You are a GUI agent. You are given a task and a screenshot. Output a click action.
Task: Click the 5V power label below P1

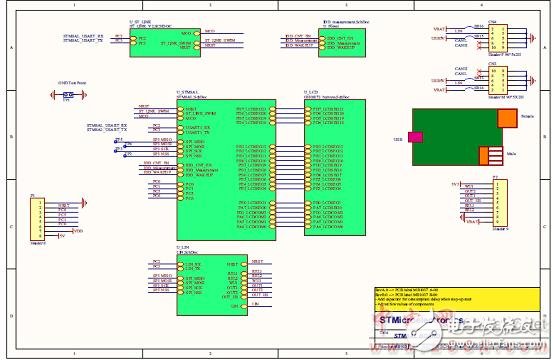(61, 236)
